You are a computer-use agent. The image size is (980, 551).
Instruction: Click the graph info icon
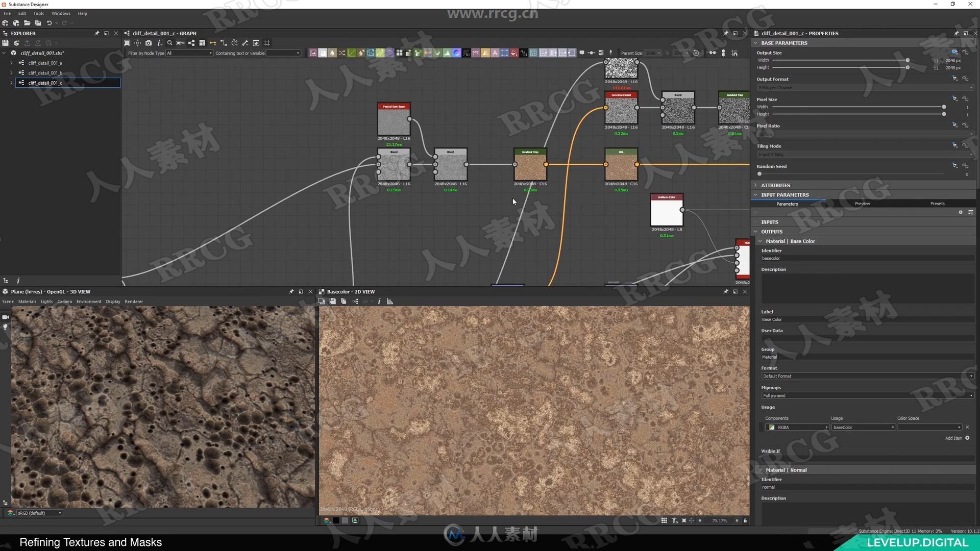pos(159,43)
